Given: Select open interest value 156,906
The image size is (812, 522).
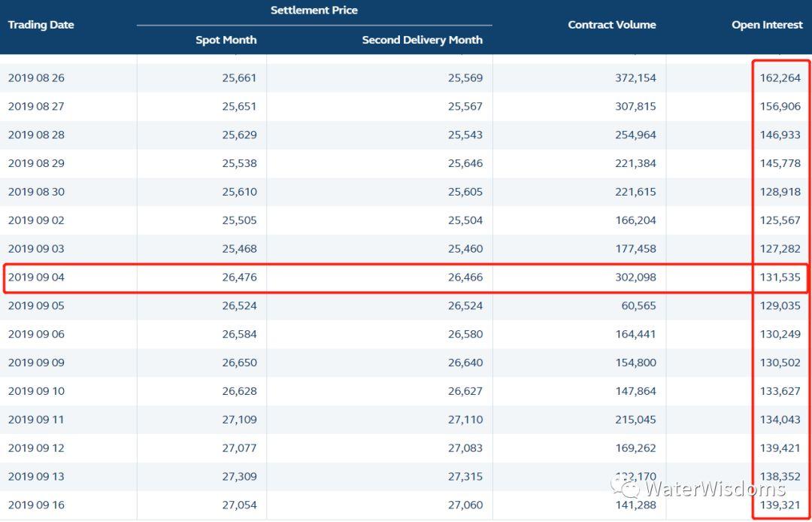Looking at the screenshot, I should 780,107.
